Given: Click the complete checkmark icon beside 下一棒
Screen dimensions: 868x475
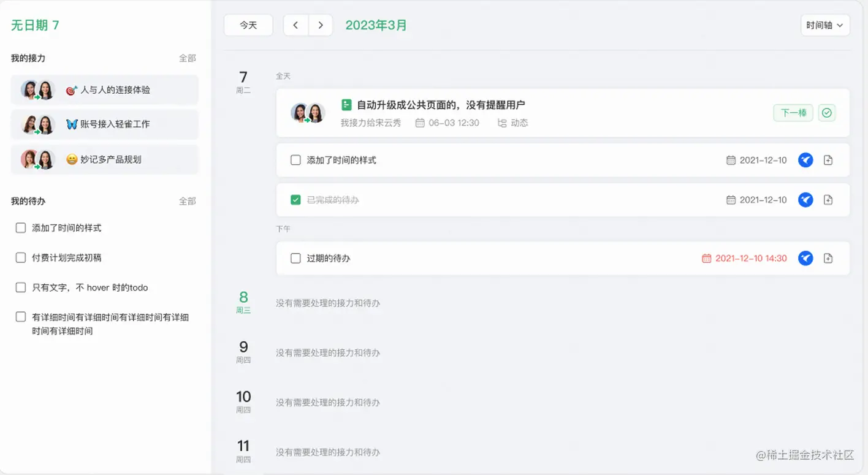Looking at the screenshot, I should tap(827, 113).
